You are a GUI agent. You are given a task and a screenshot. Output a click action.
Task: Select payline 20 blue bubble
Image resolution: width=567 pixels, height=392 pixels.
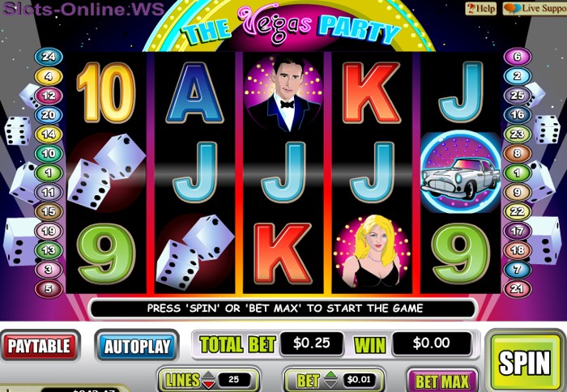49,115
